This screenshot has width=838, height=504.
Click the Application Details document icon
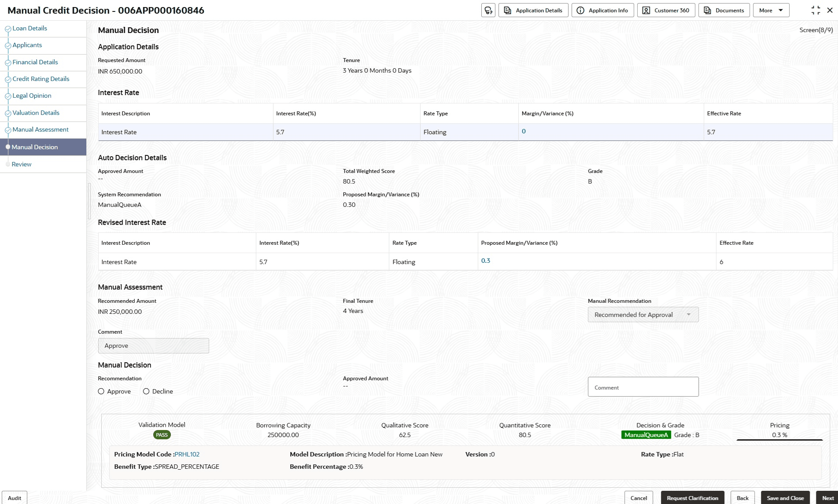click(x=507, y=10)
